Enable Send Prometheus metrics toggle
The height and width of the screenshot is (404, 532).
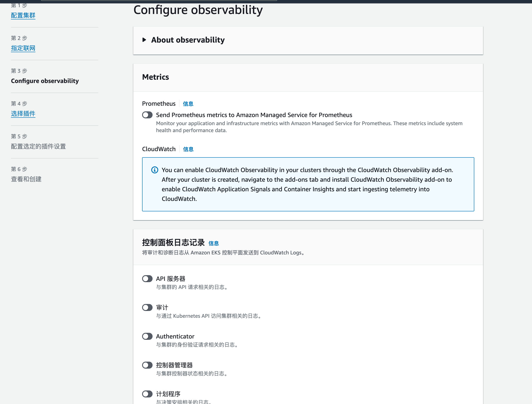[x=147, y=115]
